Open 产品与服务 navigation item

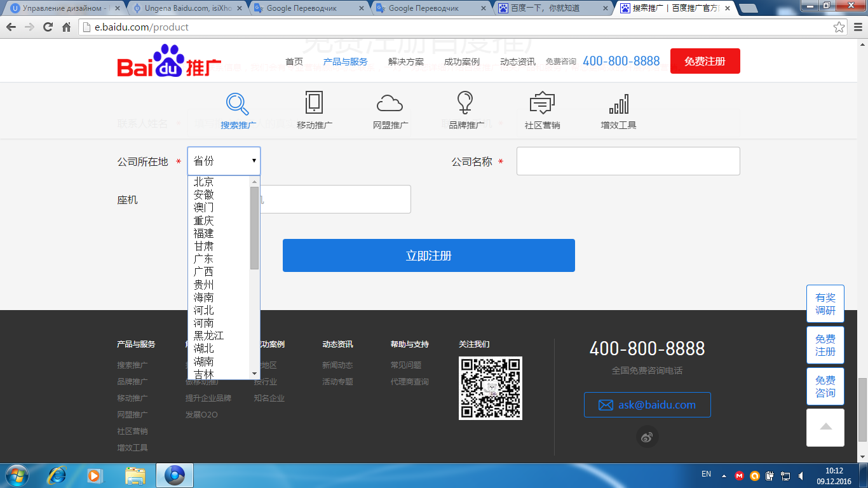(346, 62)
